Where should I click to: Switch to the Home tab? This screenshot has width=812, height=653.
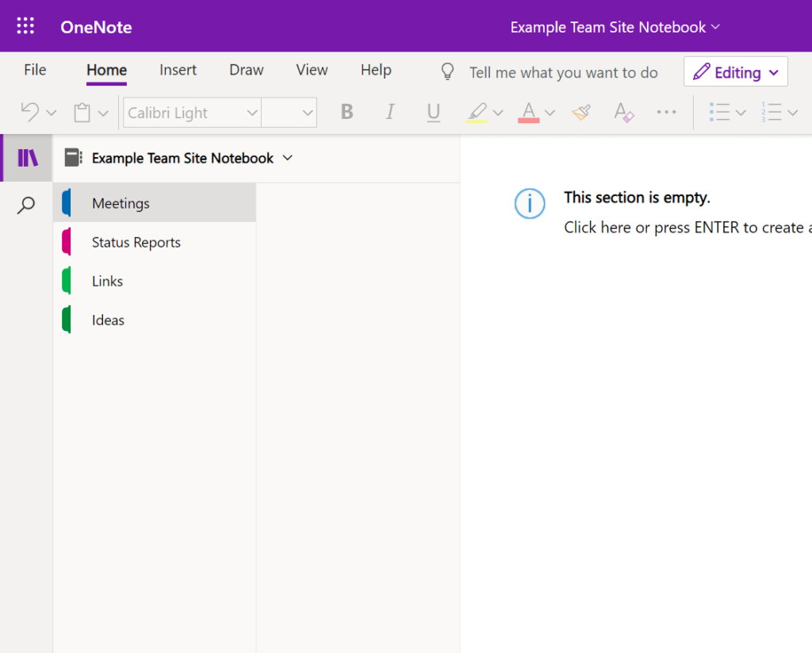pyautogui.click(x=107, y=70)
